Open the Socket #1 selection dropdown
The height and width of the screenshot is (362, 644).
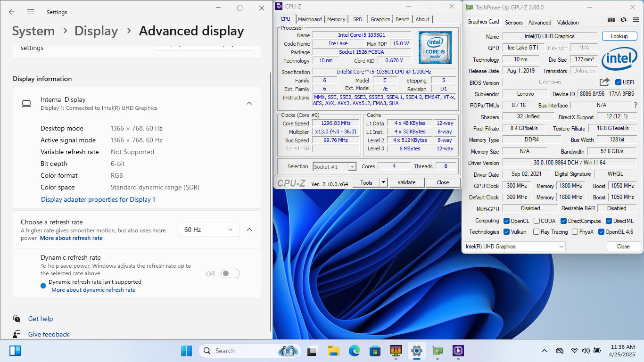click(x=334, y=166)
